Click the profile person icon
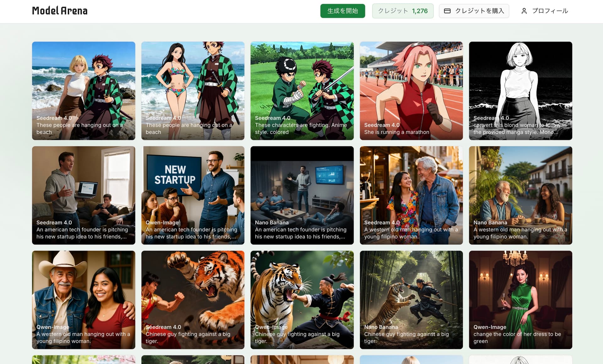603x364 pixels. pyautogui.click(x=524, y=11)
